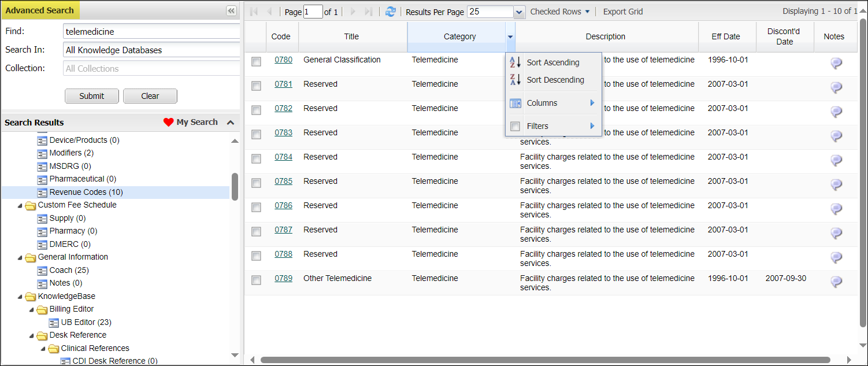Check the row checkbox for code 0785

pos(256,183)
